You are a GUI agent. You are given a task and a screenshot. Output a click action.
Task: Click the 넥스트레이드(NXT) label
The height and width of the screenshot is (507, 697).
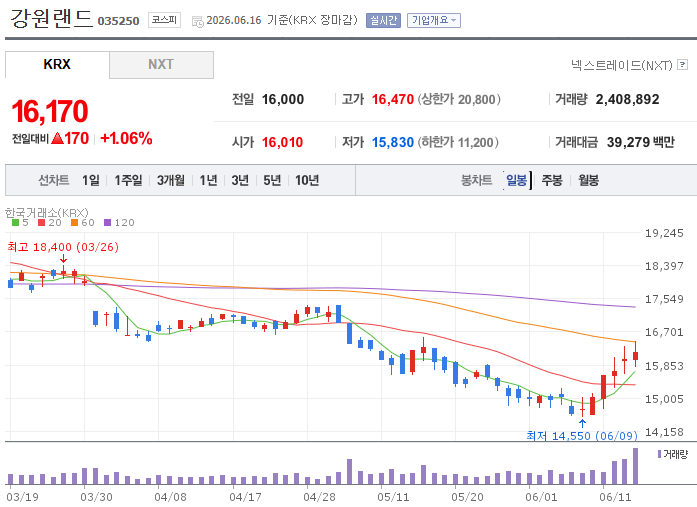pyautogui.click(x=622, y=65)
